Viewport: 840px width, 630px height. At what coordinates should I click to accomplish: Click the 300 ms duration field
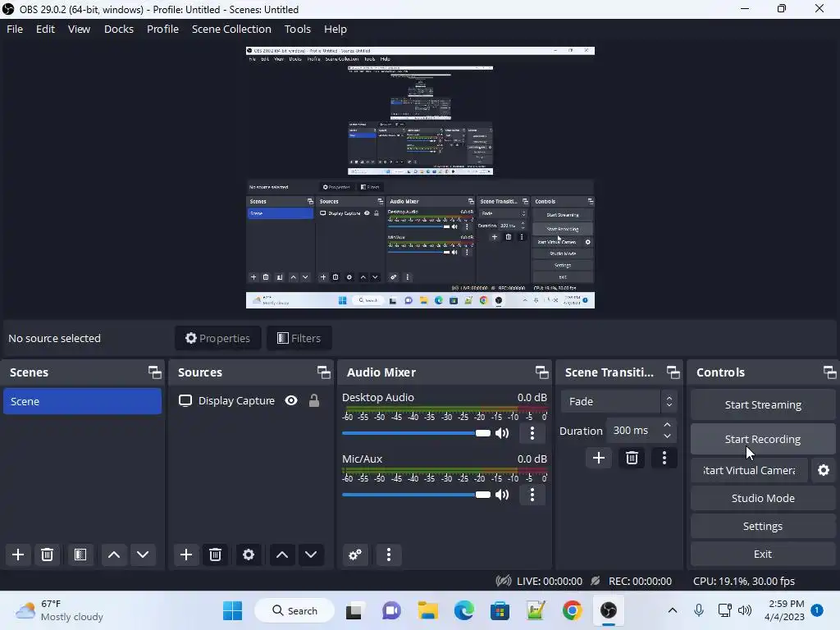tap(634, 430)
